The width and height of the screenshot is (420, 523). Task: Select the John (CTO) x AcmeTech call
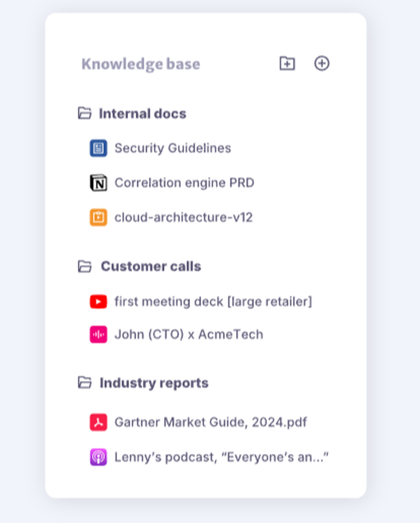coord(189,335)
